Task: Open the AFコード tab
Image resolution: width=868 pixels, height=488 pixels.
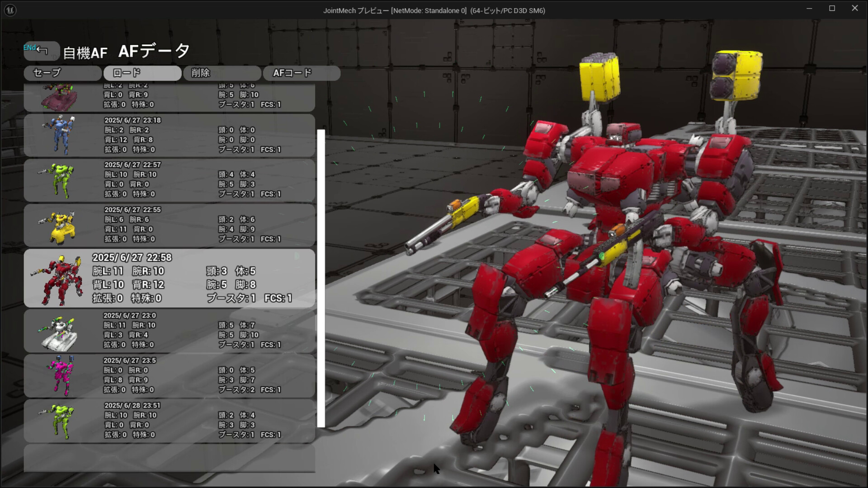Action: point(302,73)
